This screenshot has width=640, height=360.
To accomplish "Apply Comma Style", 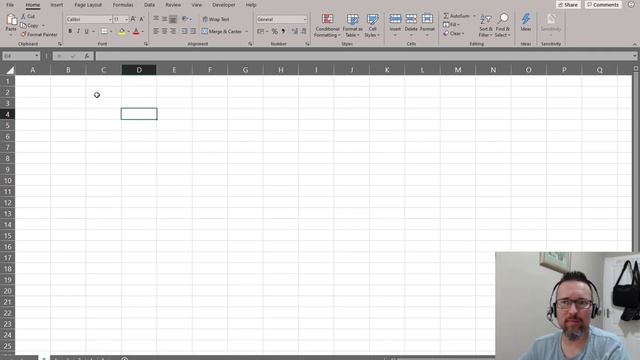I will tap(283, 31).
